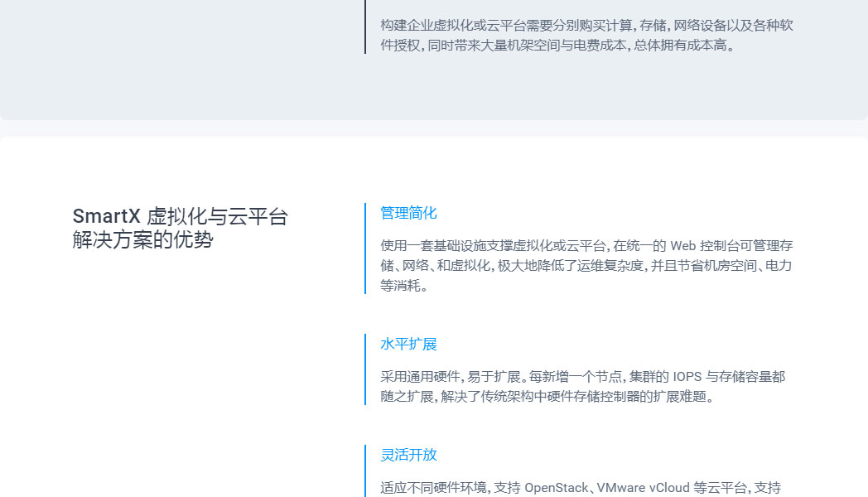
Task: Click the paragraph beginning 构建企业虚拟化或云平台
Action: [x=586, y=35]
